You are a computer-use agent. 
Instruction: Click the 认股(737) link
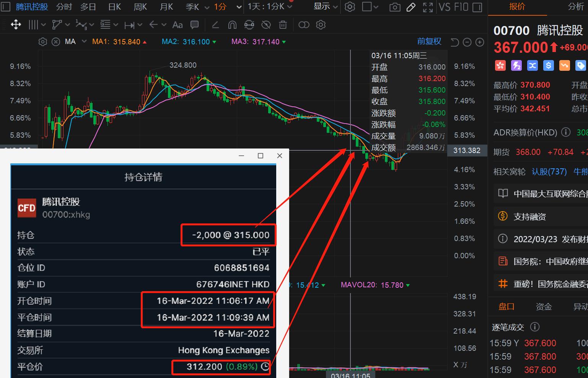pyautogui.click(x=549, y=171)
